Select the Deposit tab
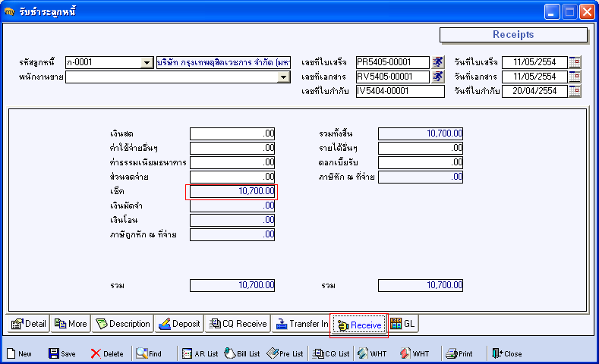 [x=179, y=324]
